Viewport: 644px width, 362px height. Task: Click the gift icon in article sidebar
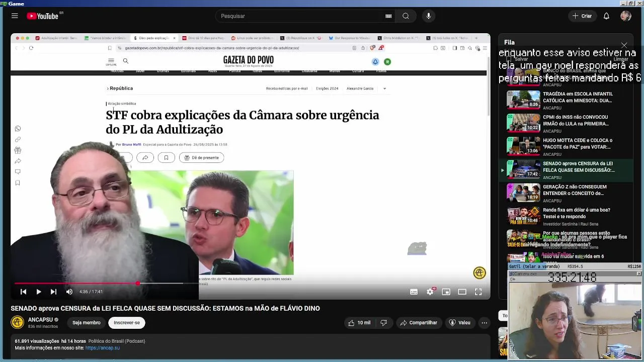click(x=18, y=150)
